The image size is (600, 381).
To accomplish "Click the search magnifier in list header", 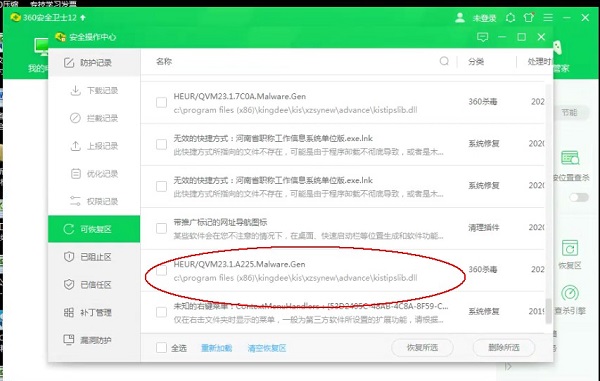I will click(444, 61).
